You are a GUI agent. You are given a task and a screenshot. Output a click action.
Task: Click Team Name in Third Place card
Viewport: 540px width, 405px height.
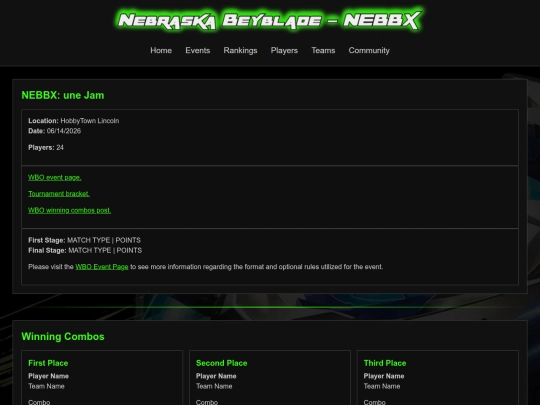pos(382,386)
